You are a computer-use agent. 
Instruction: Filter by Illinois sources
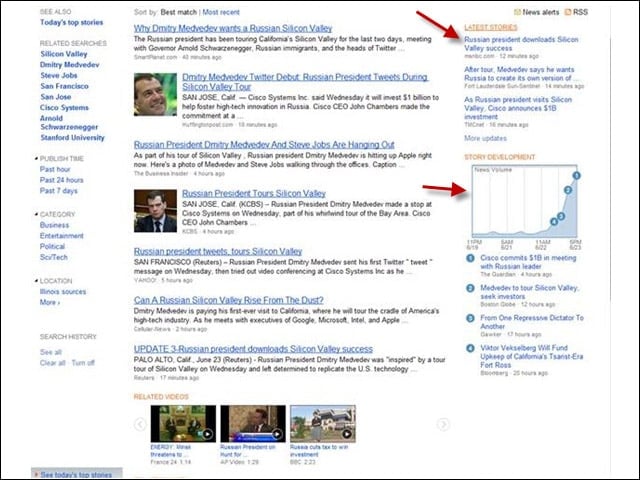[x=63, y=292]
